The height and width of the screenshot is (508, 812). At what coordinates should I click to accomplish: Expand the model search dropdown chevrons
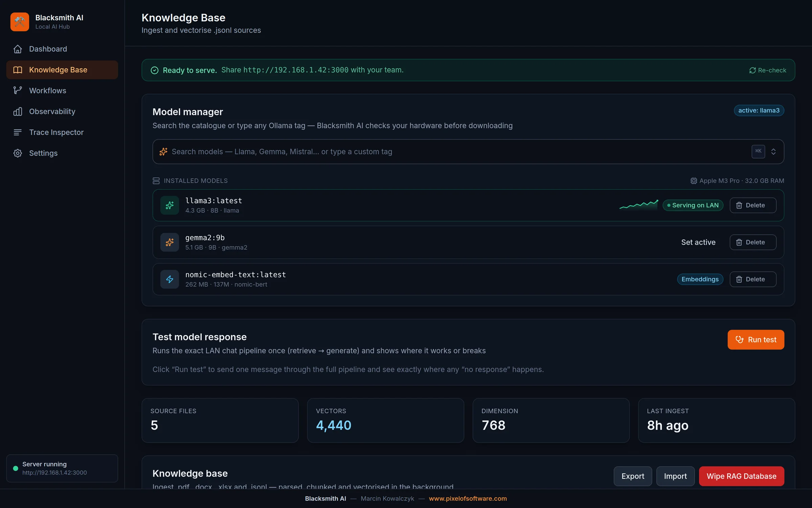pos(773,151)
